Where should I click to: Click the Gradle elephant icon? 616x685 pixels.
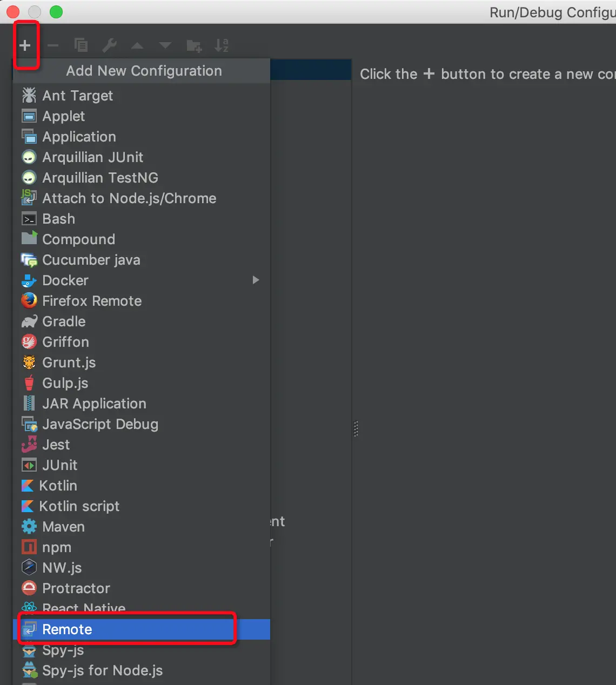tap(29, 321)
